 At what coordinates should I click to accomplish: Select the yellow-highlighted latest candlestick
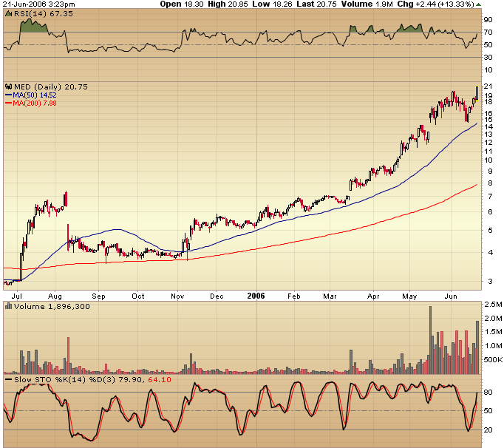pyautogui.click(x=477, y=94)
